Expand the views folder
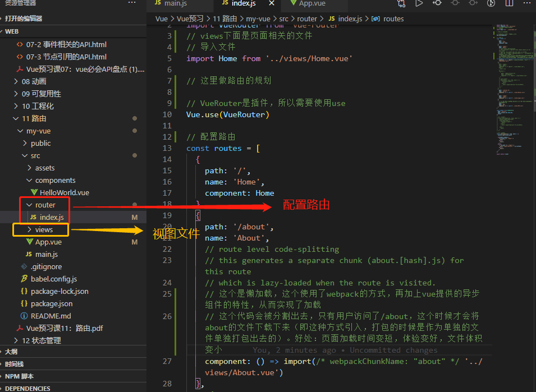536x392 pixels. [x=29, y=229]
